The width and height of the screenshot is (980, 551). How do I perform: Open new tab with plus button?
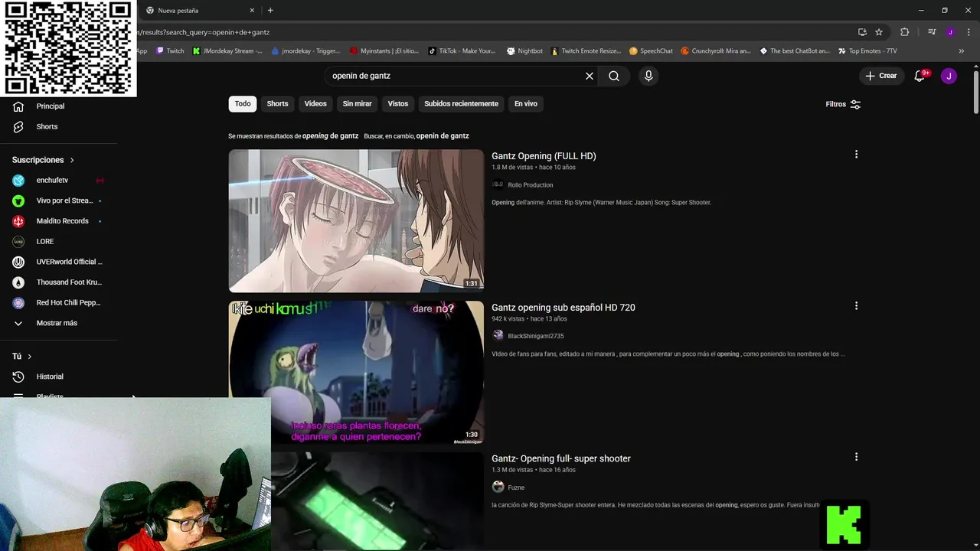tap(270, 11)
